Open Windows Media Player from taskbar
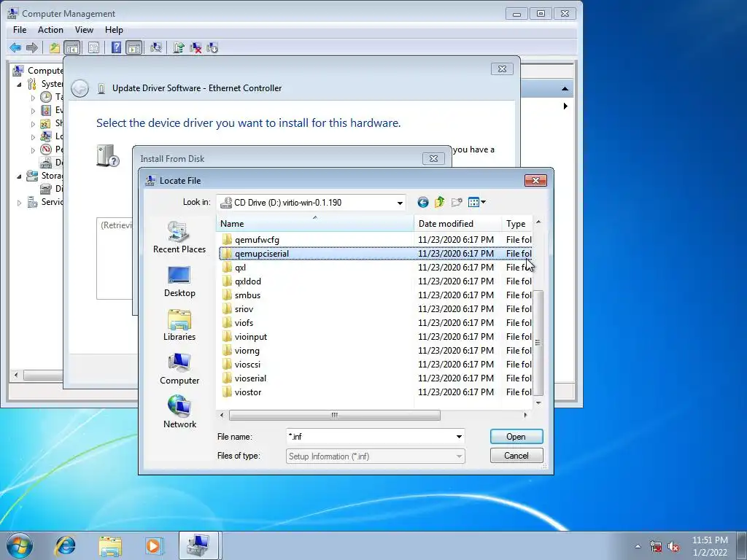This screenshot has height=560, width=747. [154, 545]
